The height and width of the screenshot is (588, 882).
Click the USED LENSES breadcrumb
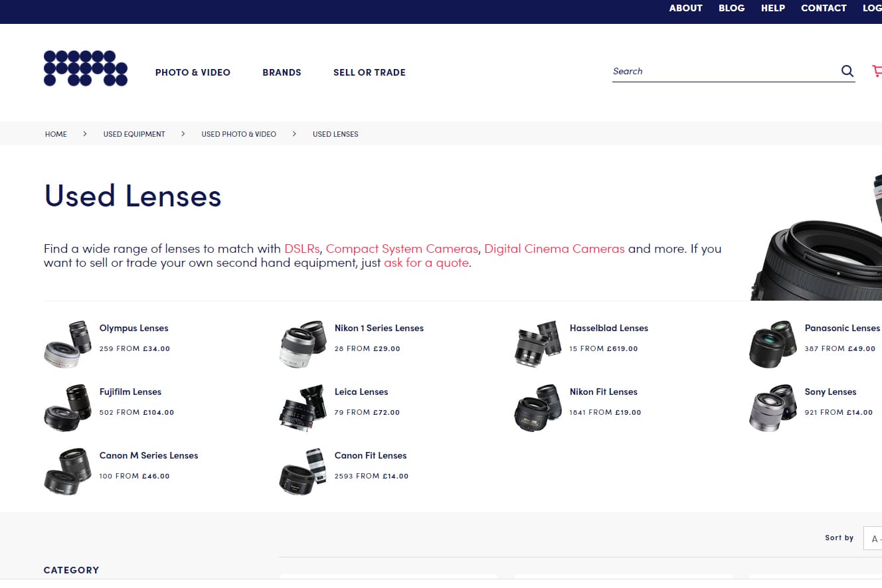(335, 134)
